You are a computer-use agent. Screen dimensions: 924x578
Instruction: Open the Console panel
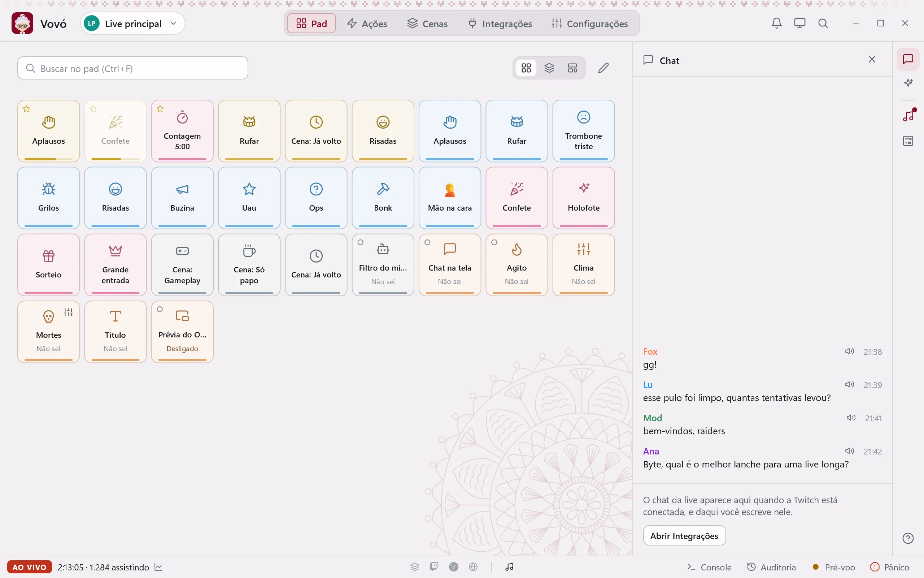(709, 567)
